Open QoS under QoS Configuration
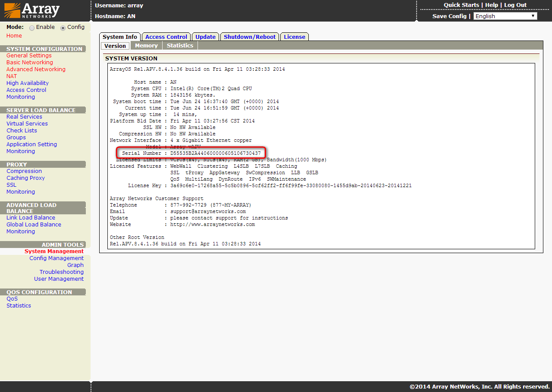The width and height of the screenshot is (552, 392). [x=12, y=299]
